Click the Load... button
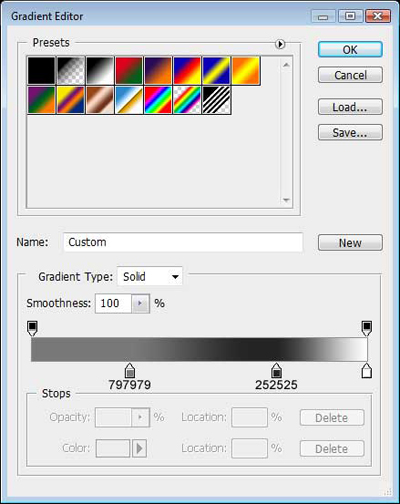400x504 pixels. tap(350, 107)
